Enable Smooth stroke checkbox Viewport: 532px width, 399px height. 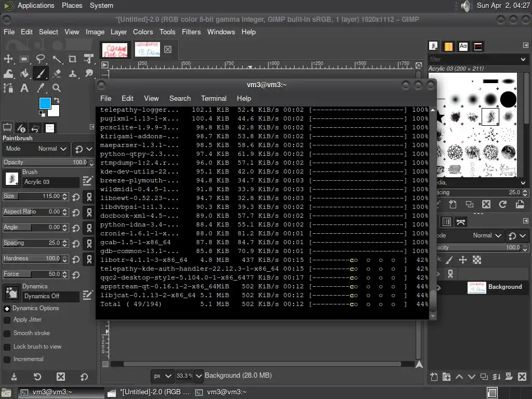(7, 334)
